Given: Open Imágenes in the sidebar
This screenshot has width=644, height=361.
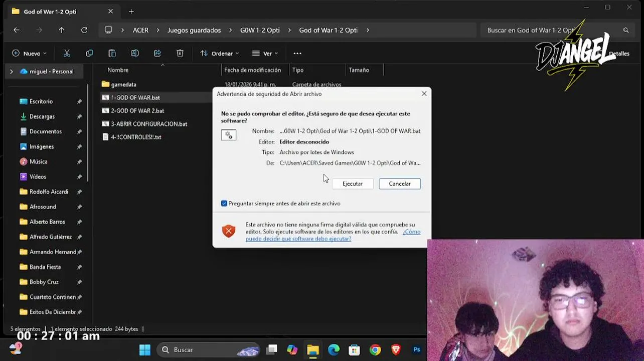Looking at the screenshot, I should pos(42,146).
